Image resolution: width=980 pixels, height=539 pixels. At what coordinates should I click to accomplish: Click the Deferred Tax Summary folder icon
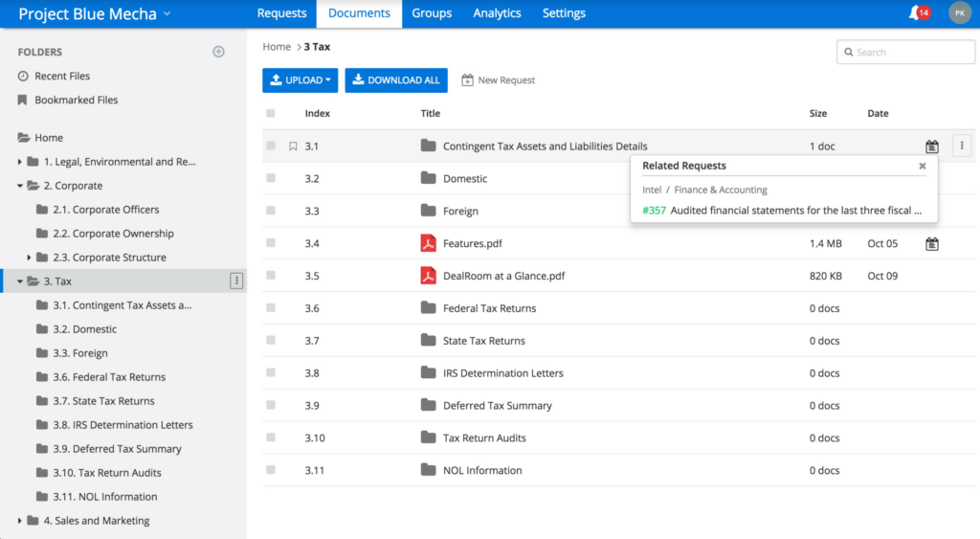point(428,405)
